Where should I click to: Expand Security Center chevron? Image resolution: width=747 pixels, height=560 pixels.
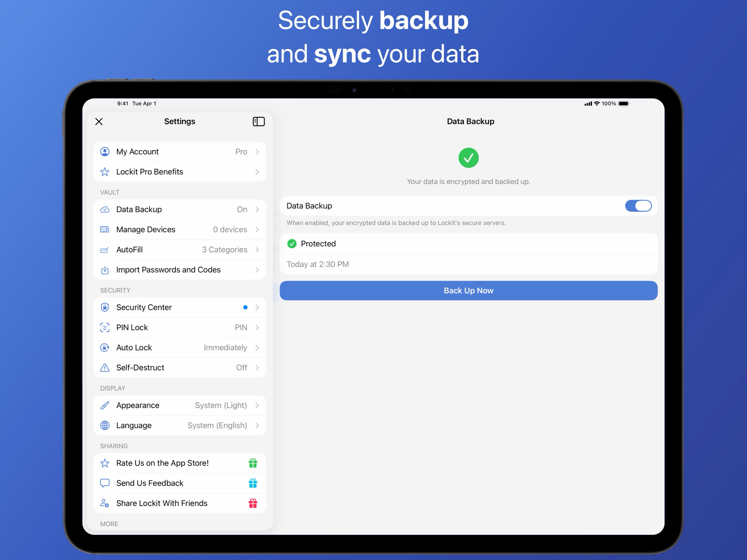click(x=257, y=307)
